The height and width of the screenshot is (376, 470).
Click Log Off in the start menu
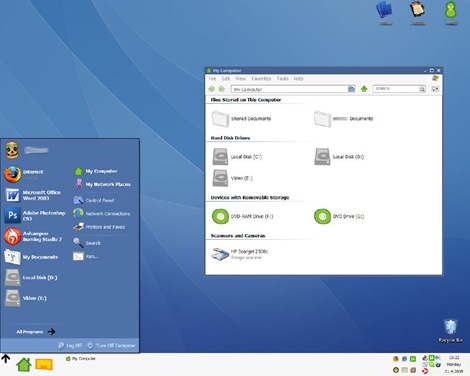point(70,345)
